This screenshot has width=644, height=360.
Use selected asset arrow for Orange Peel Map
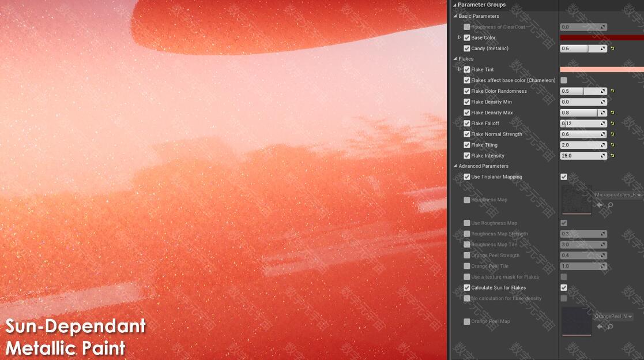(x=600, y=327)
